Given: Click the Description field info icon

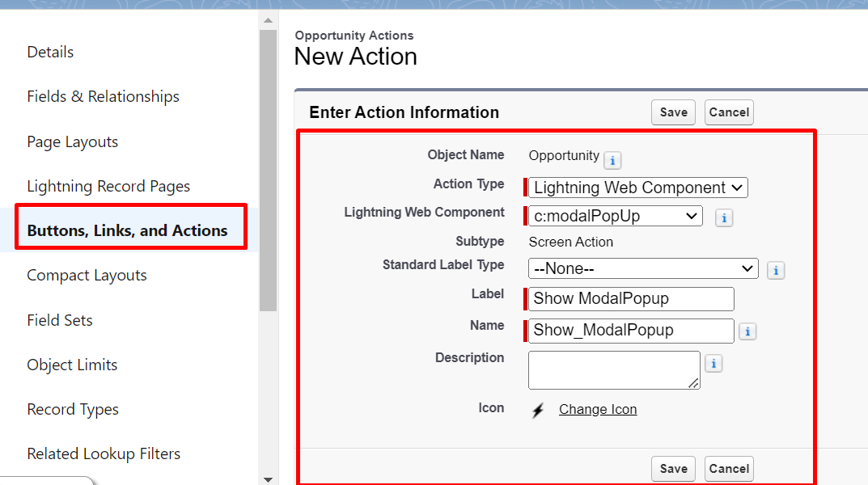Looking at the screenshot, I should click(713, 363).
